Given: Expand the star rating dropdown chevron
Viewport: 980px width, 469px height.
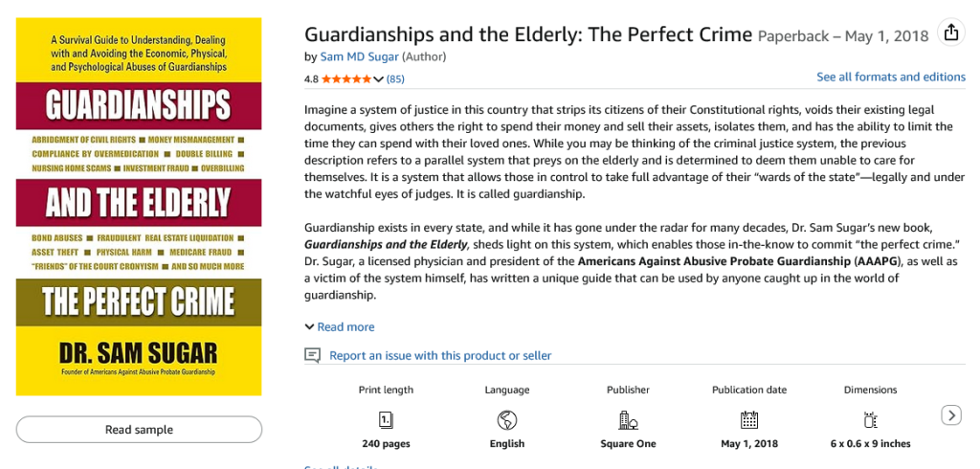Looking at the screenshot, I should [x=379, y=78].
